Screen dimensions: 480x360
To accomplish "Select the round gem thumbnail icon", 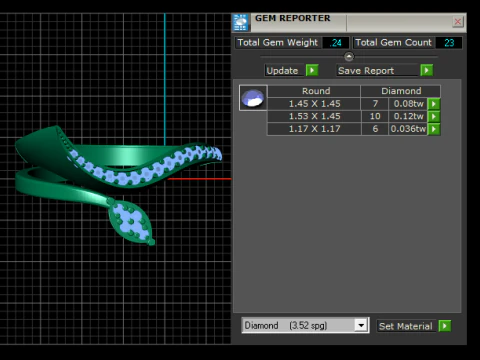I will pos(253,98).
